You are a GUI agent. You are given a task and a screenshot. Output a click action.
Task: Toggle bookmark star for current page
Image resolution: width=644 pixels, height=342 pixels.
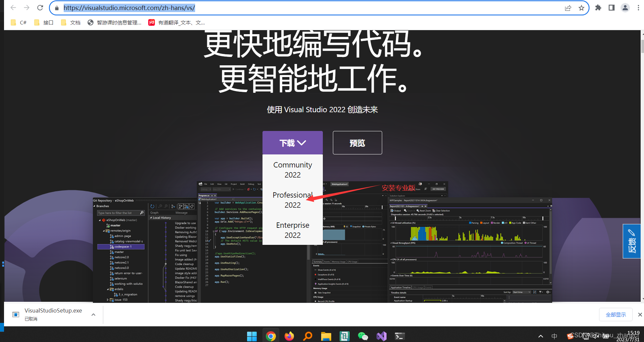tap(581, 8)
